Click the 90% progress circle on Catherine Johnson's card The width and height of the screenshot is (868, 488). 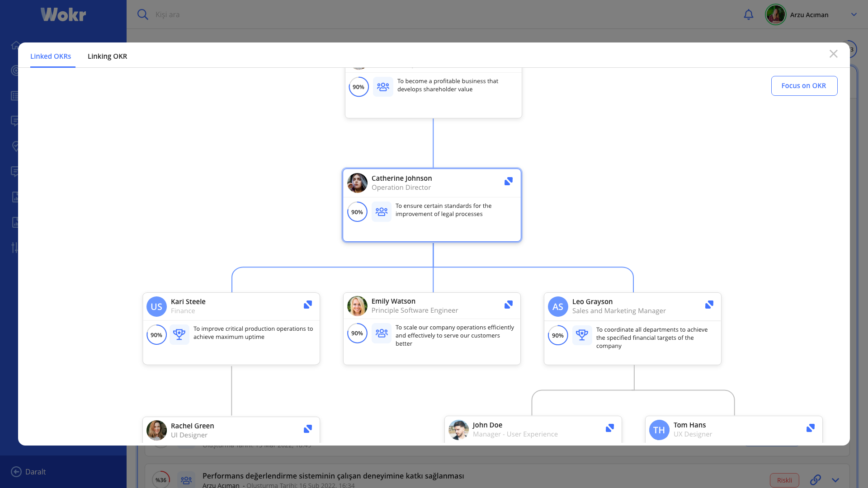(357, 211)
